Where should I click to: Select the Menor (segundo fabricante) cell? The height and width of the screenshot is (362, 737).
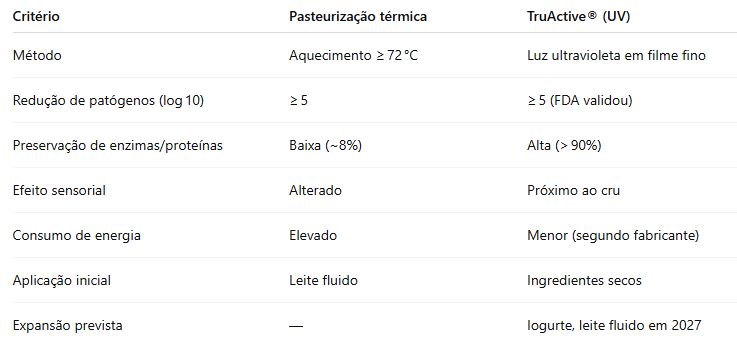tap(613, 236)
